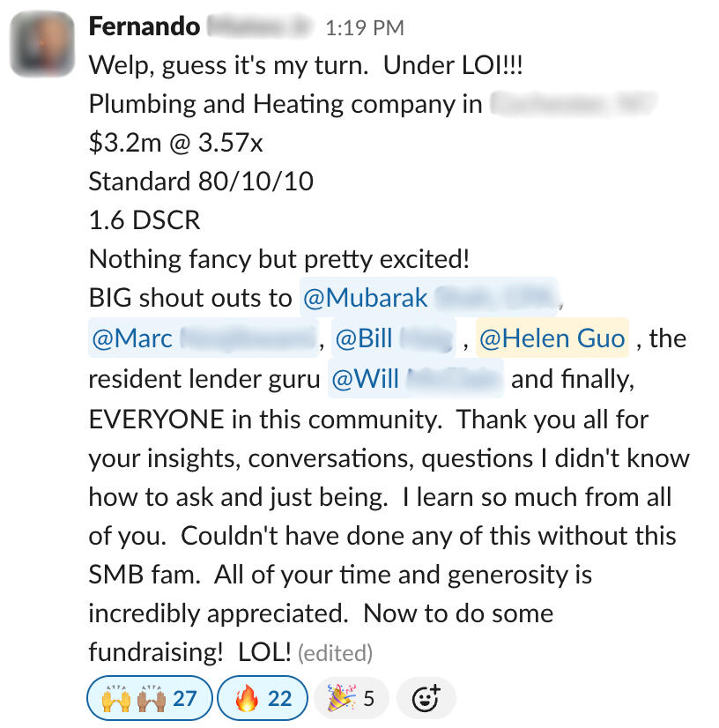The image size is (719, 728).
Task: Click the "EVERYONE in this community" text
Action: tap(263, 420)
